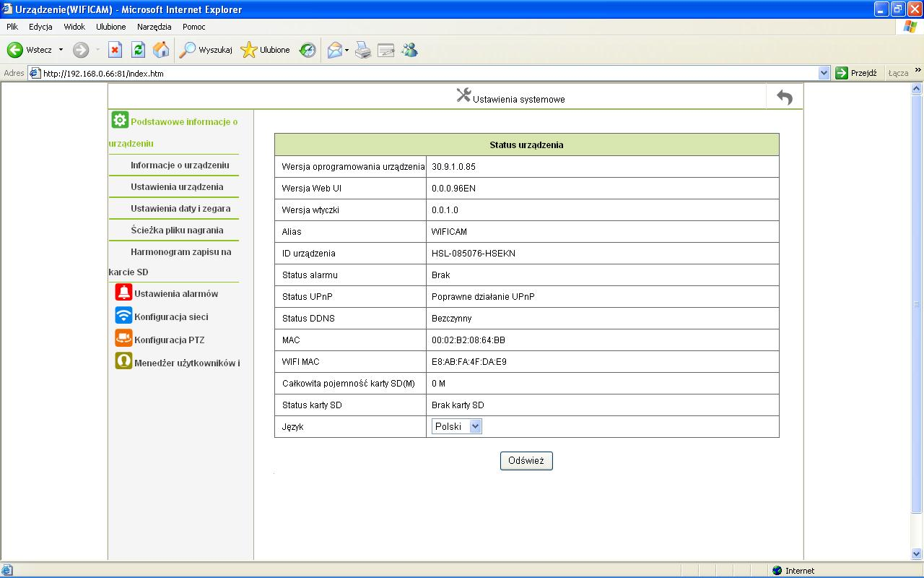This screenshot has height=578, width=924.
Task: Click the vertical scrollbar down arrow
Action: [x=918, y=554]
